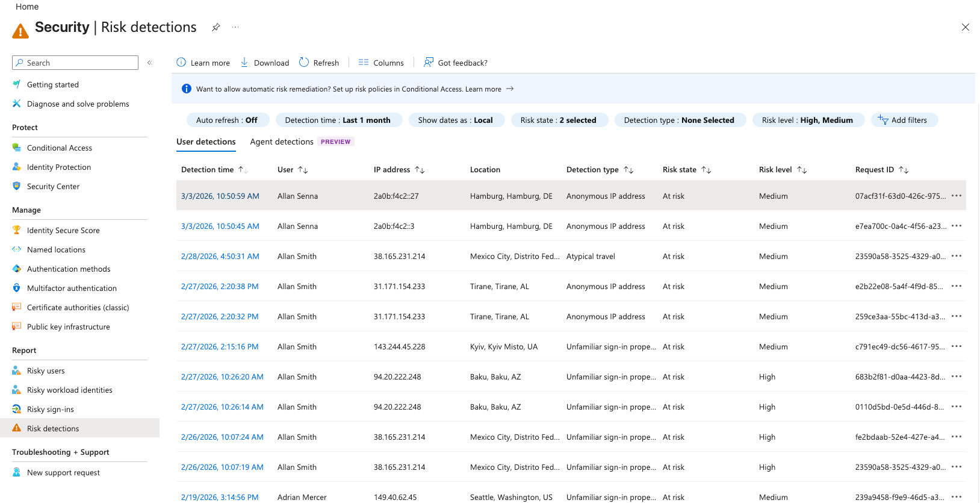Open Risk level High, Medium filter
The height and width of the screenshot is (503, 980).
pyautogui.click(x=807, y=120)
